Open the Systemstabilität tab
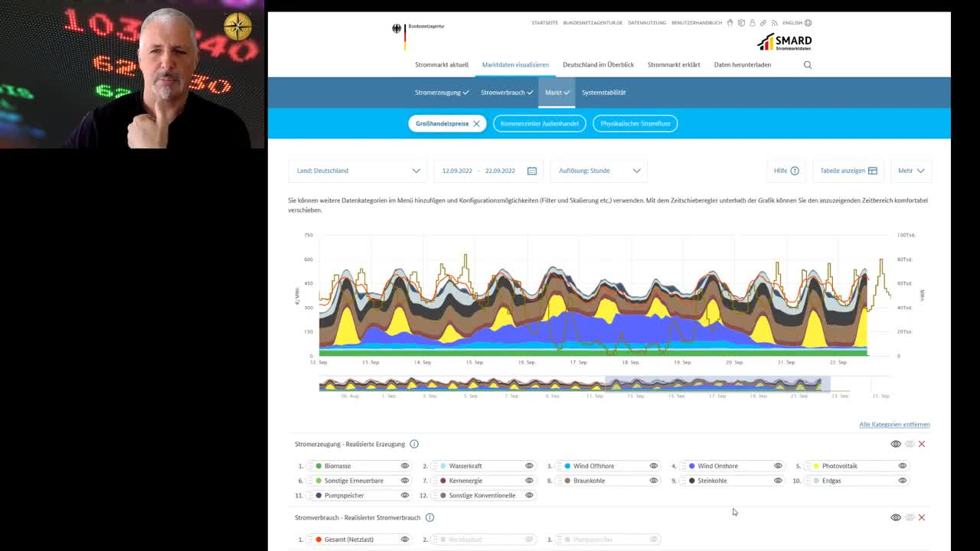The width and height of the screenshot is (980, 551). 603,93
